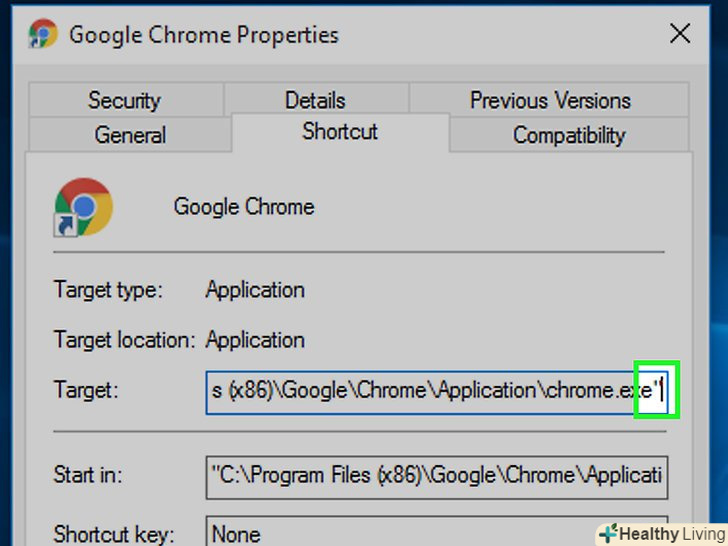
Task: Click the 'Google Chrome Properties' title text
Action: (204, 35)
